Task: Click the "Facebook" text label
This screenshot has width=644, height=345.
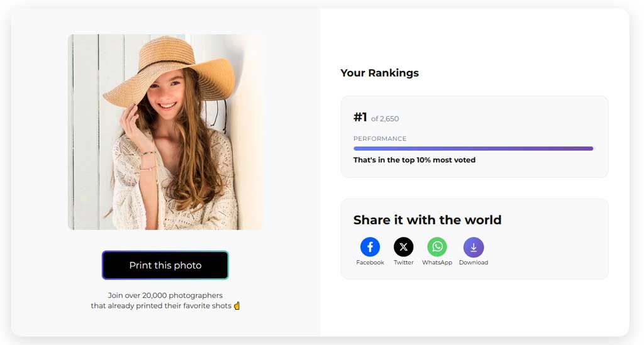Action: [370, 263]
